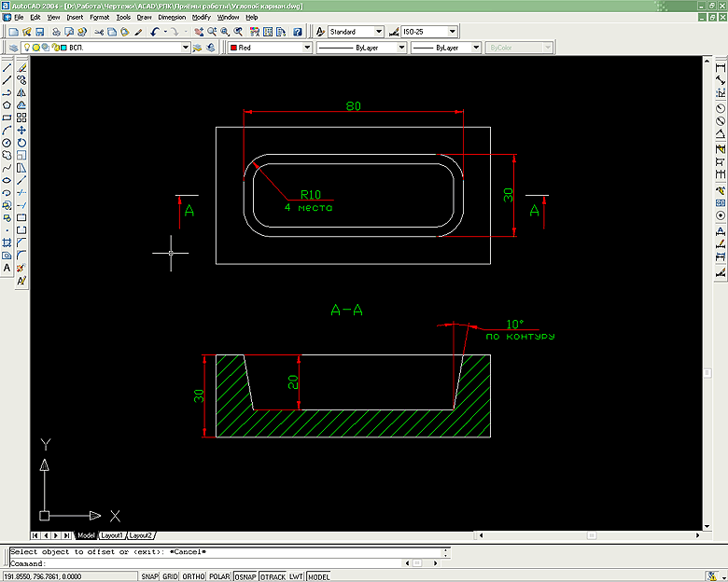Click the Center Mark dimension tool
The image size is (728, 582).
(x=721, y=215)
